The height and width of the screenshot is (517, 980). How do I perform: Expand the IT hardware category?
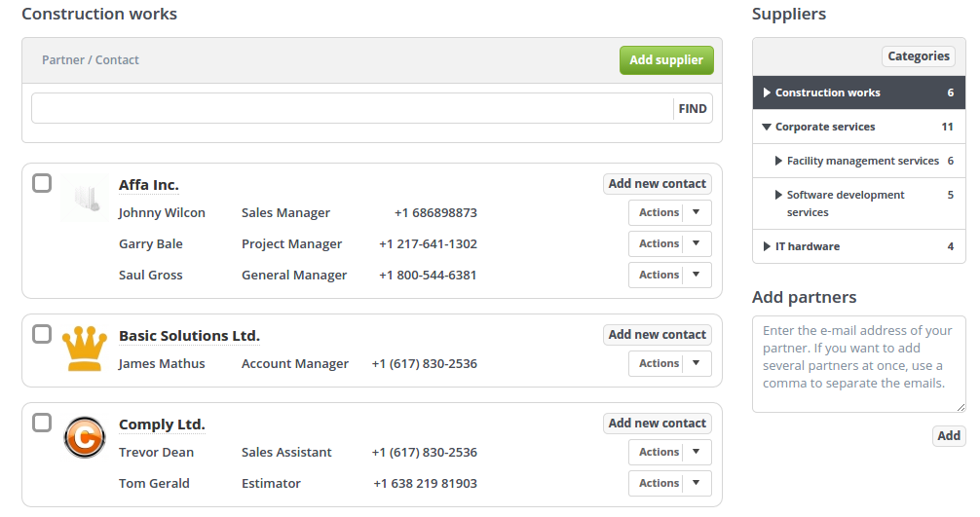point(768,246)
